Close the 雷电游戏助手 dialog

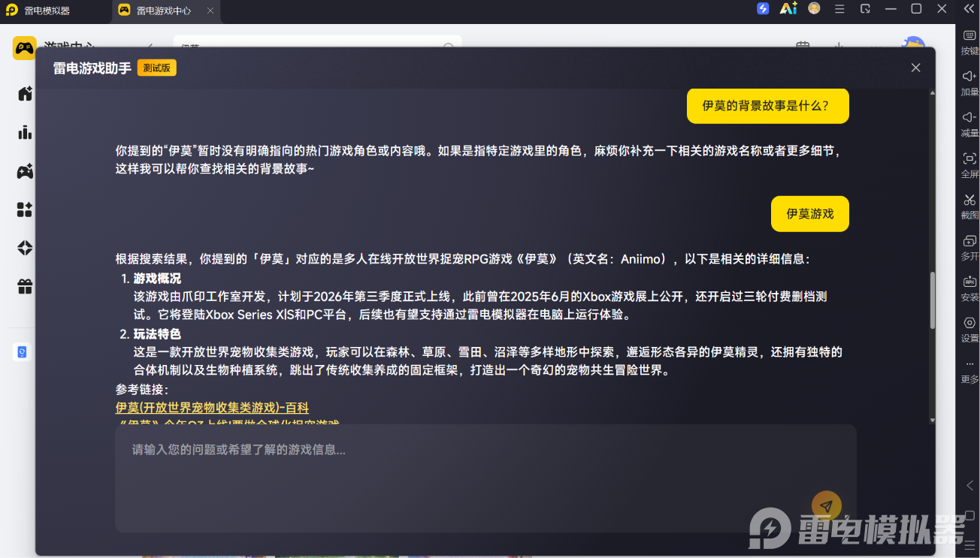coord(915,68)
